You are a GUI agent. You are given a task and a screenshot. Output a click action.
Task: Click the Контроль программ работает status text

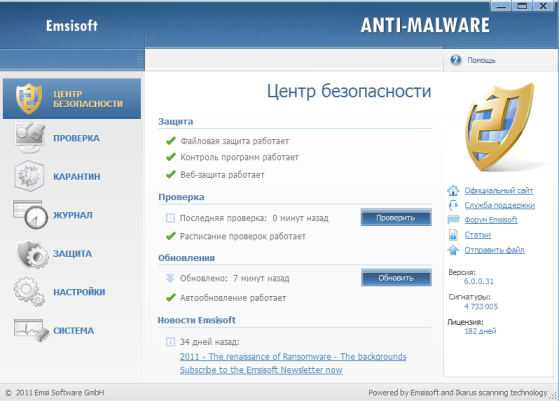[x=240, y=157]
